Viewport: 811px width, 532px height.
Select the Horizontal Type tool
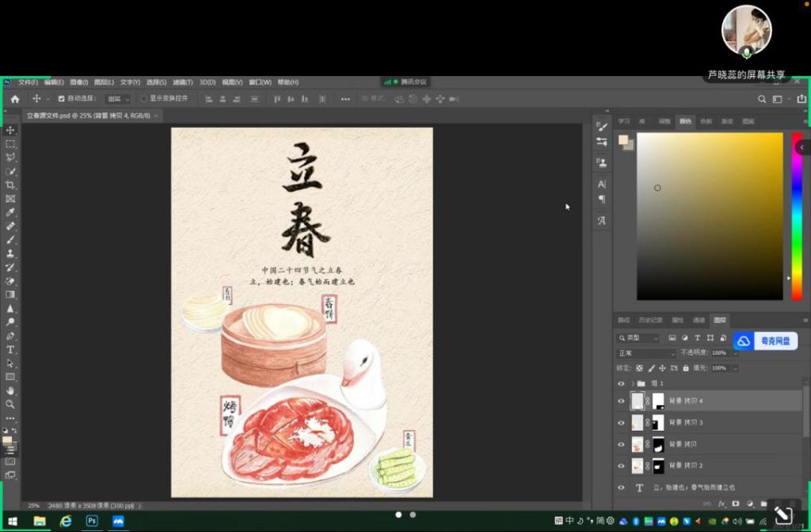[x=10, y=349]
